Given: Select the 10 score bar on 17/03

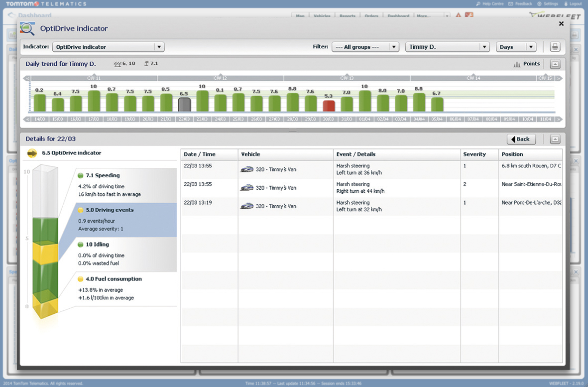Looking at the screenshot, I should [x=94, y=101].
